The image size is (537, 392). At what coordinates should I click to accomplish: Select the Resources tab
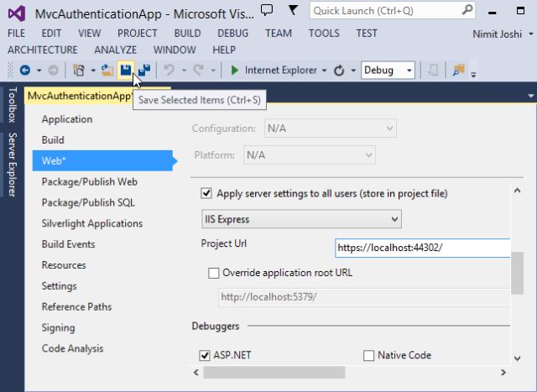coord(64,265)
